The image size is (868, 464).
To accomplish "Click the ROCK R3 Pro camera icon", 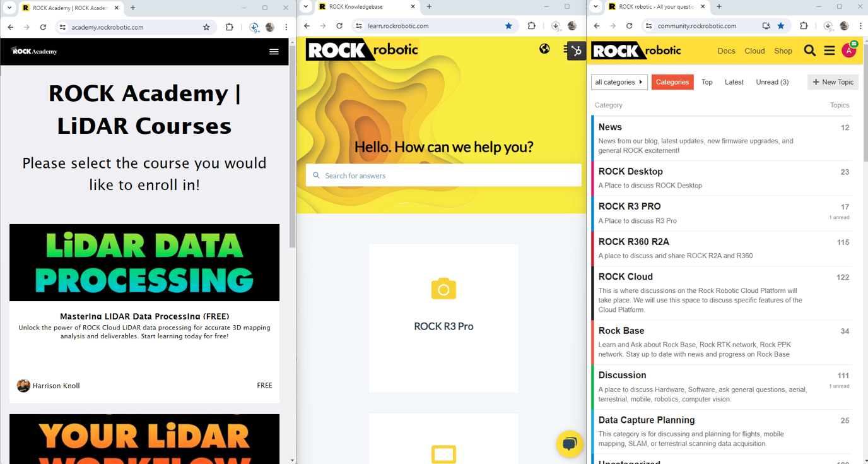I will click(x=443, y=289).
